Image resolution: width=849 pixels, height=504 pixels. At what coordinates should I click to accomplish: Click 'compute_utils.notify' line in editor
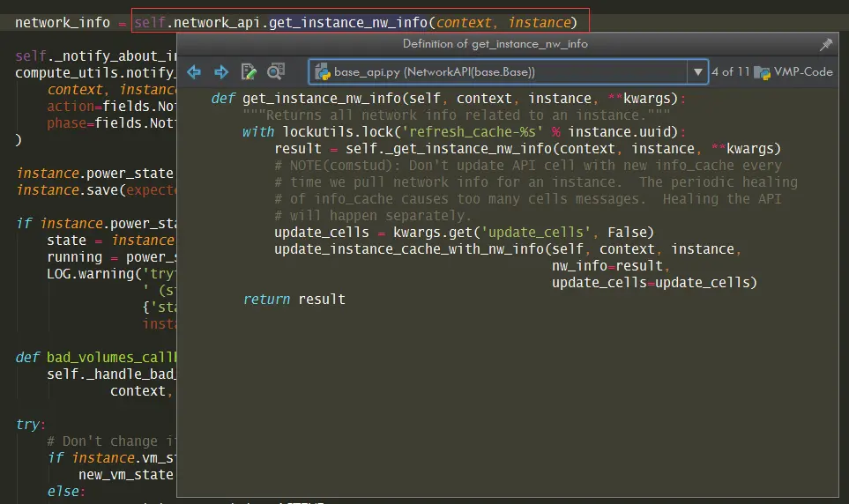pyautogui.click(x=95, y=73)
